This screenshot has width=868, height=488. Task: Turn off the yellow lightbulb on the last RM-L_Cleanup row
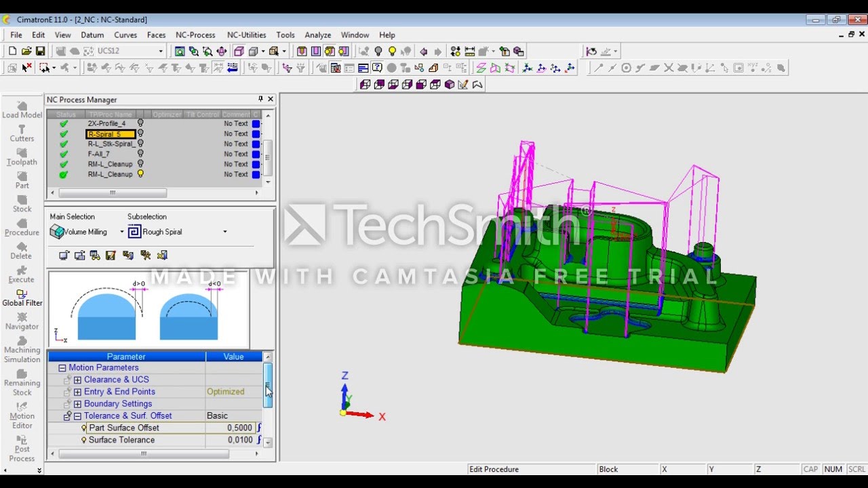140,174
